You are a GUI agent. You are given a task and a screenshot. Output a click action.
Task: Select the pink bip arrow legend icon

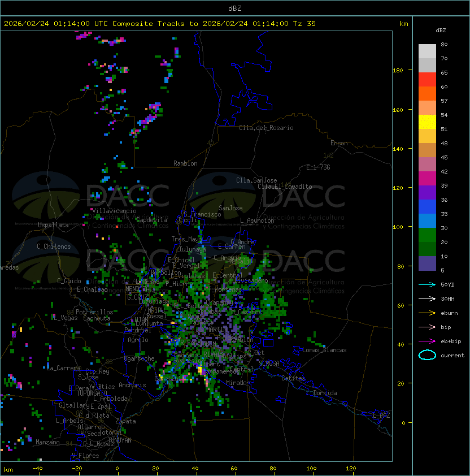(427, 327)
